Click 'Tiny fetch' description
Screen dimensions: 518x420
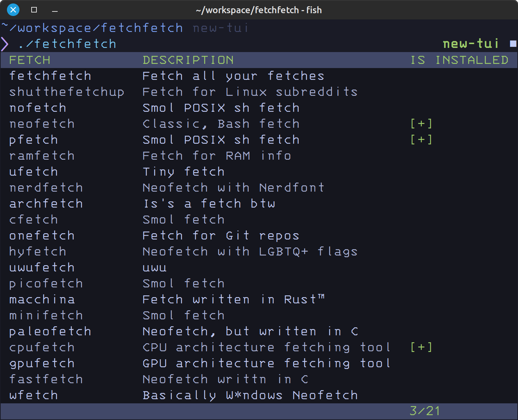point(183,172)
